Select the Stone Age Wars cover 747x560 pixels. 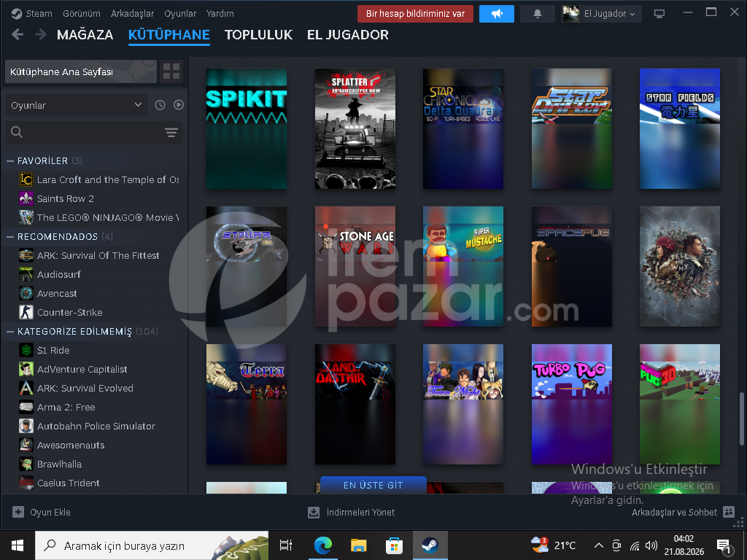pos(355,266)
